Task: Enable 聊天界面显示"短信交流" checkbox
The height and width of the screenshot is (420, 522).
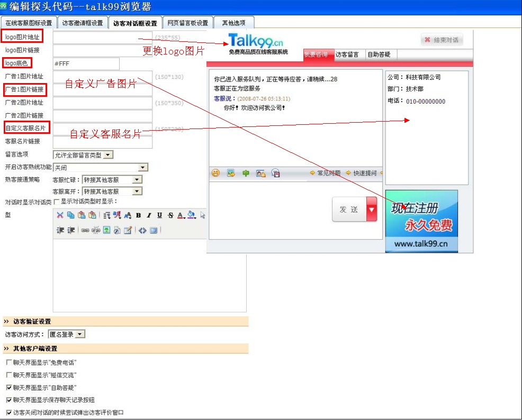Action: (9, 375)
